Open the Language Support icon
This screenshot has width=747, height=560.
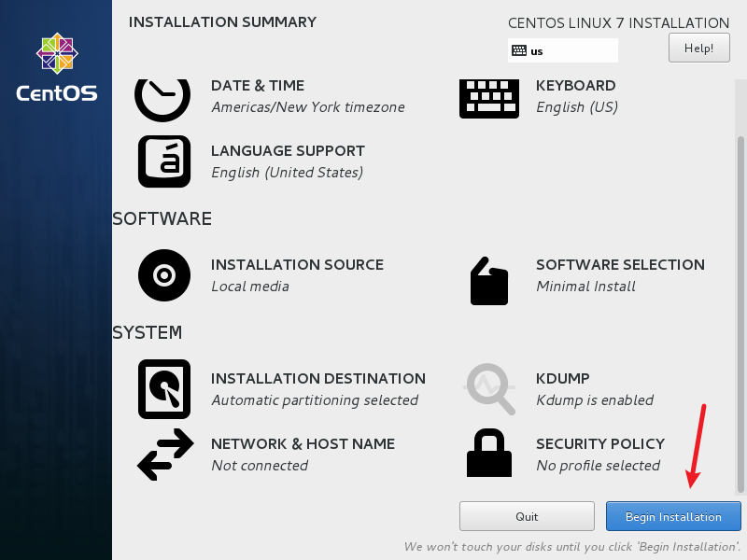pyautogui.click(x=164, y=161)
